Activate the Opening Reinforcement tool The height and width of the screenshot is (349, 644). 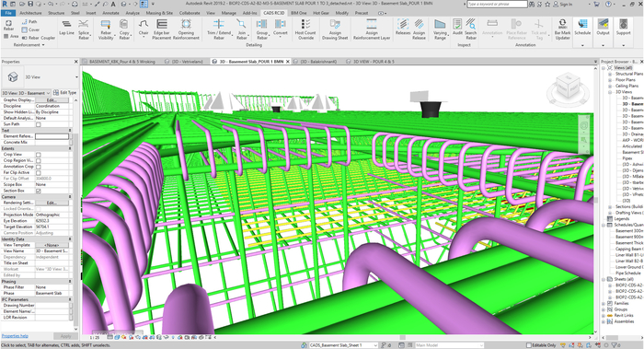(x=186, y=29)
